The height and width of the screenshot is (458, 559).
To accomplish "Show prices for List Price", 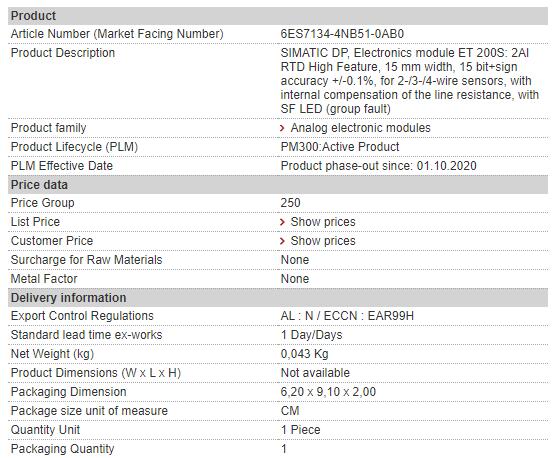I will pyautogui.click(x=323, y=222).
